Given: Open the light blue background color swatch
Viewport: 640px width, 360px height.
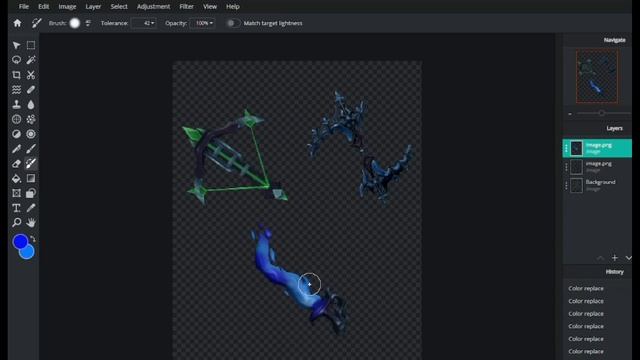Looking at the screenshot, I should (28, 253).
